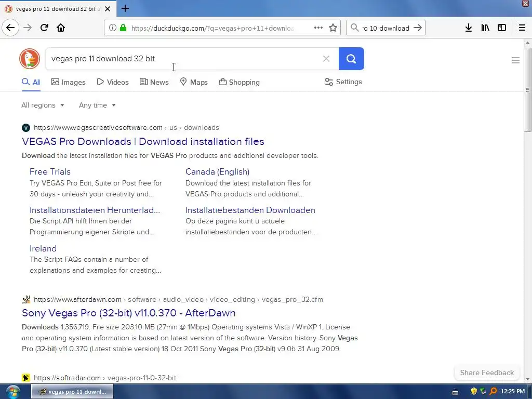Image resolution: width=532 pixels, height=399 pixels.
Task: Open the Ireland sublink
Action: pyautogui.click(x=43, y=248)
